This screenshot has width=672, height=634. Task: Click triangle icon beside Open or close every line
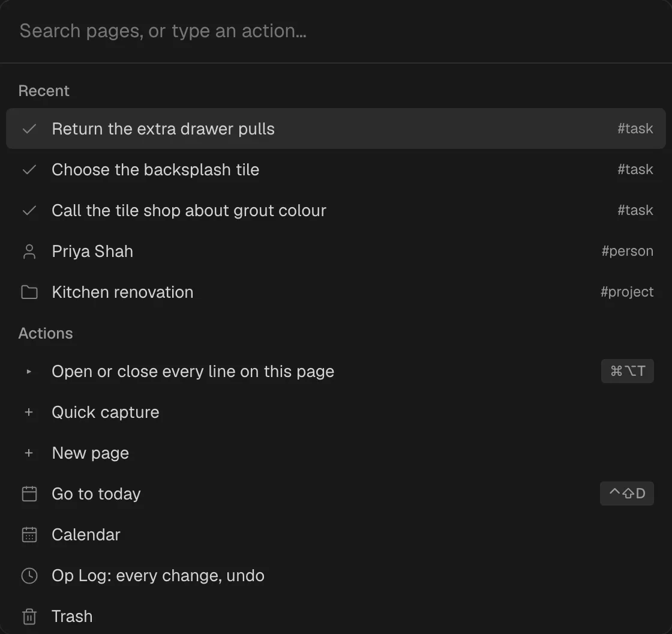(29, 372)
